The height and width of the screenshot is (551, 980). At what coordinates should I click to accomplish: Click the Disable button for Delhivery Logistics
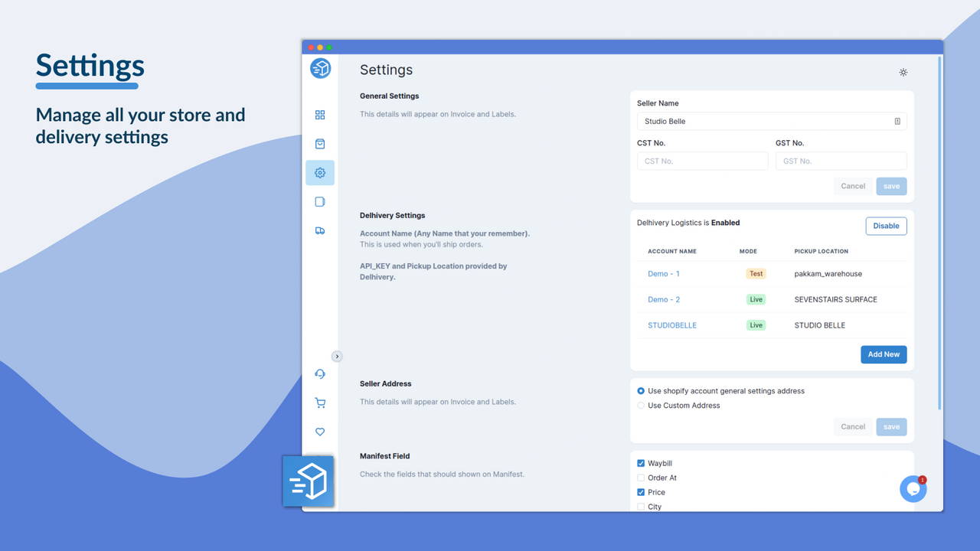886,226
